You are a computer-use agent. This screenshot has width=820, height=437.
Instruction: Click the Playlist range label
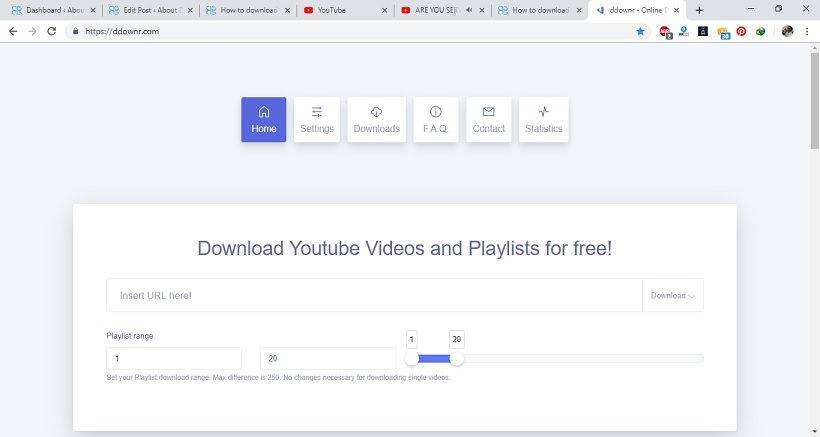[x=130, y=336]
